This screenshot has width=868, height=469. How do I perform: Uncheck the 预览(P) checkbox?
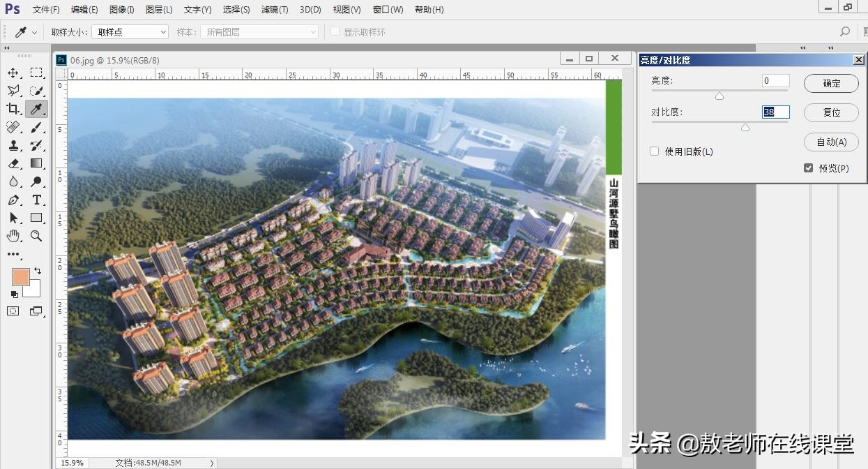point(808,167)
